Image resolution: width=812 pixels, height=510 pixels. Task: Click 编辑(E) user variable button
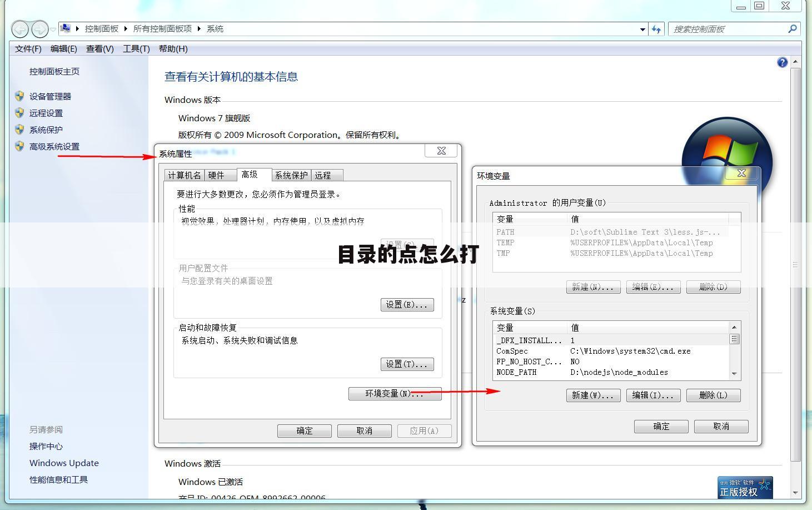(x=654, y=287)
